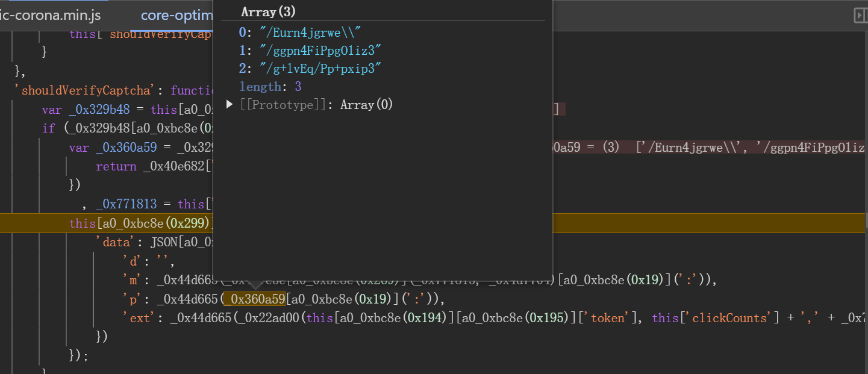868x374 pixels.
Task: Click the highlighted _0x360a59 variable
Action: tap(254, 299)
